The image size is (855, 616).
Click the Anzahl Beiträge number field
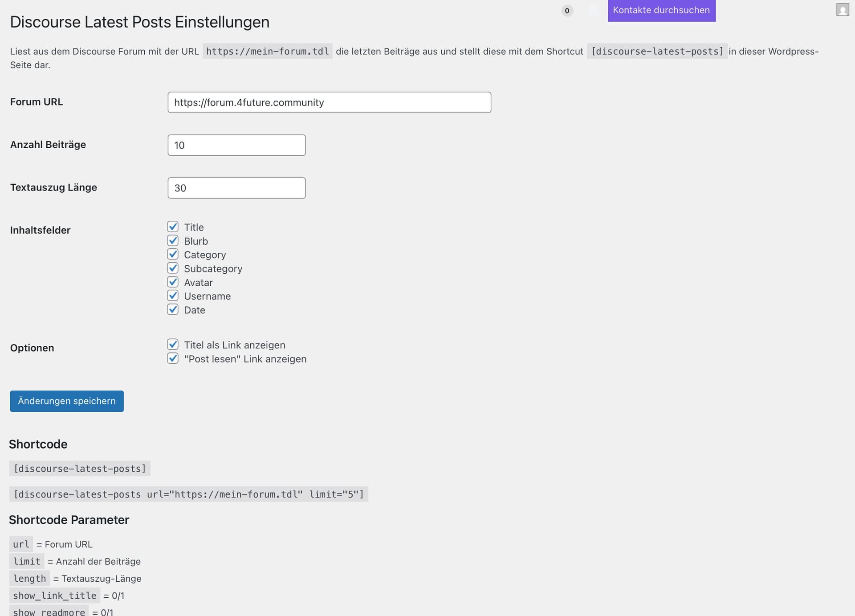pos(236,145)
